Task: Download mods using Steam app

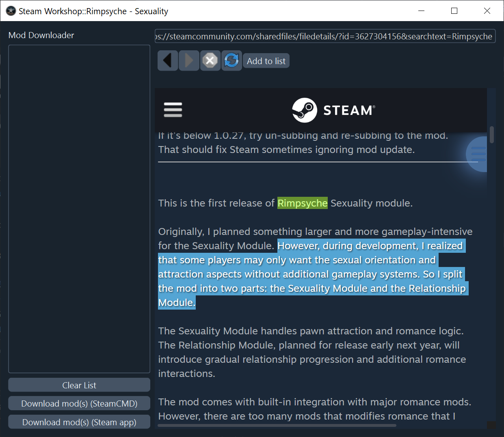Action: click(x=79, y=422)
